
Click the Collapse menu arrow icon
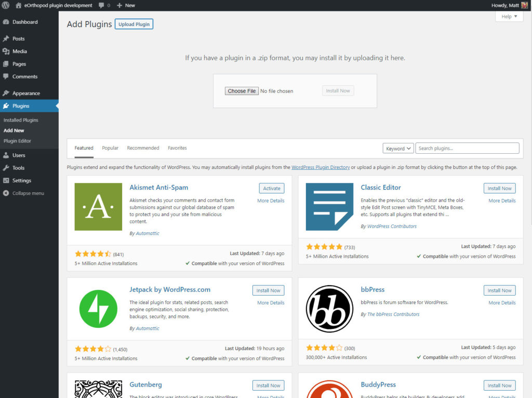pos(6,193)
